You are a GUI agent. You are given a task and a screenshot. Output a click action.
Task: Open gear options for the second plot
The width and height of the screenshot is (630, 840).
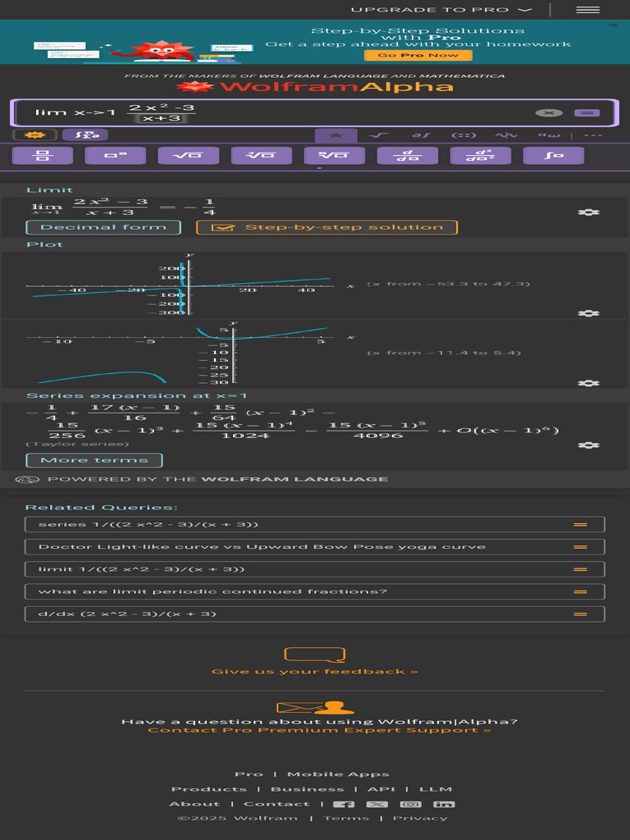[588, 383]
